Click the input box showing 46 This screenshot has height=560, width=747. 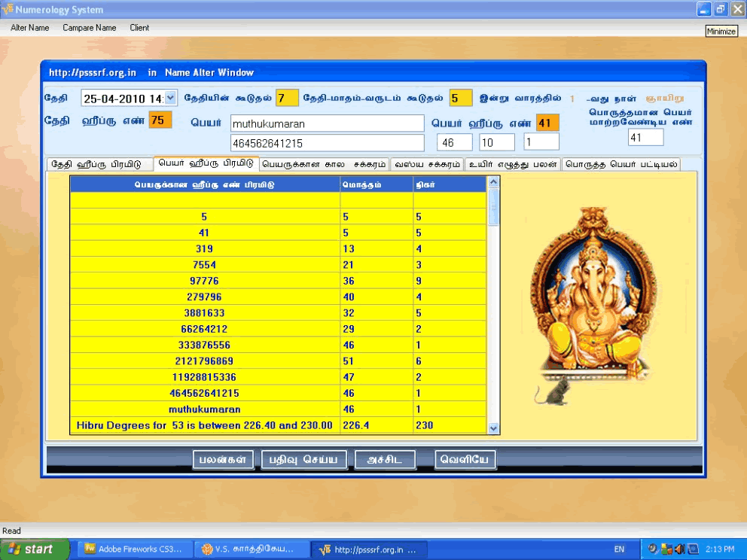[455, 142]
